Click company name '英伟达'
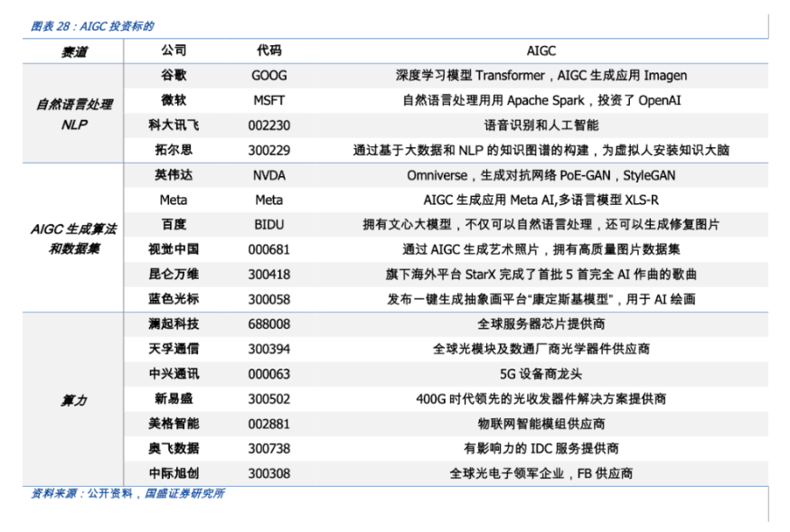This screenshot has height=532, width=790. click(x=174, y=174)
